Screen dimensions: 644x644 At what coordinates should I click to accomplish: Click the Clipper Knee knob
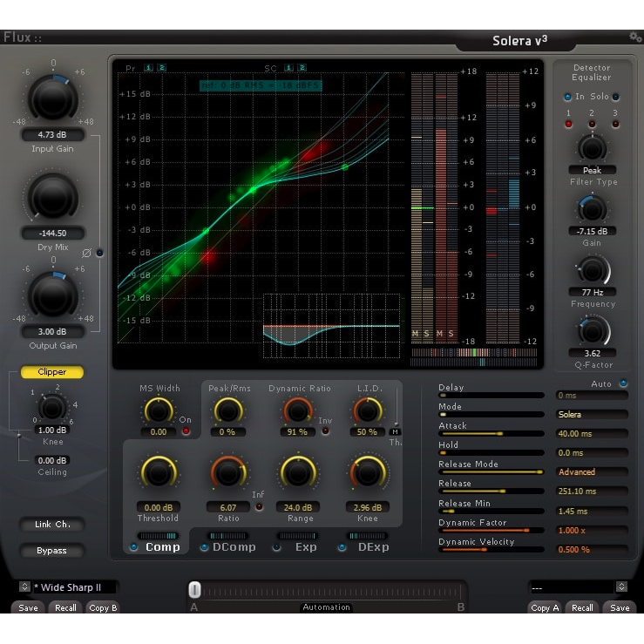point(52,407)
